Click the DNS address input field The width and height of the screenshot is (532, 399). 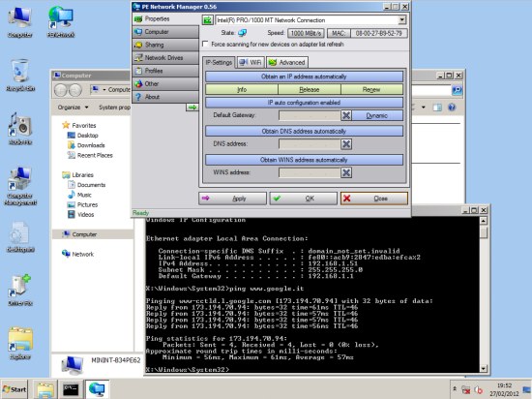coord(310,144)
